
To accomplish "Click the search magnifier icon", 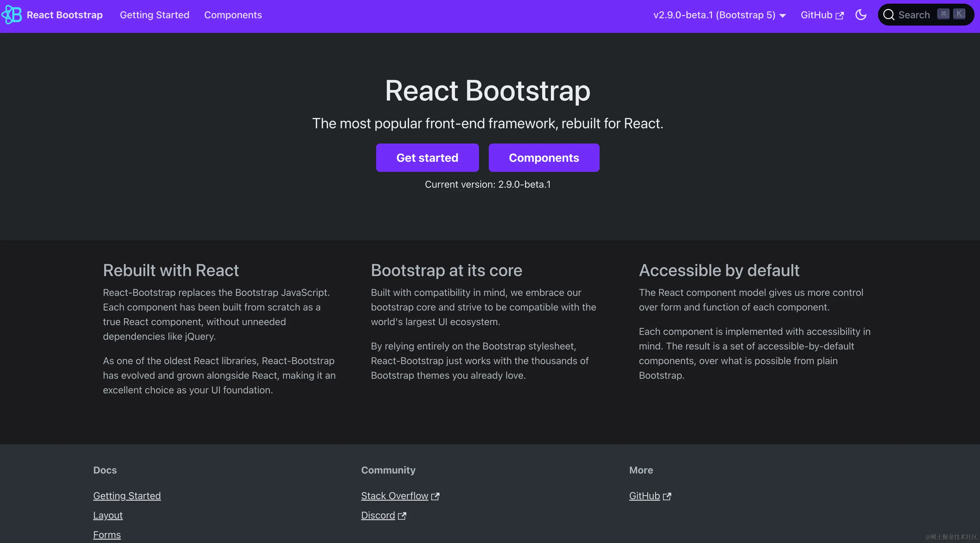I will pos(889,15).
